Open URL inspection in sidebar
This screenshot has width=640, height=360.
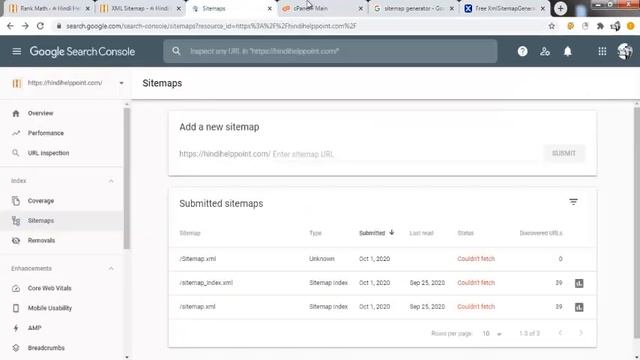click(x=48, y=153)
